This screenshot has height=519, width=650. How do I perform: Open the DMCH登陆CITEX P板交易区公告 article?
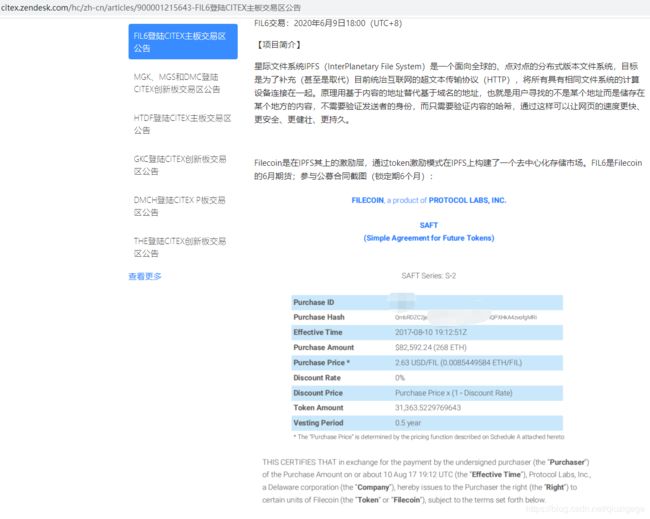click(x=179, y=206)
